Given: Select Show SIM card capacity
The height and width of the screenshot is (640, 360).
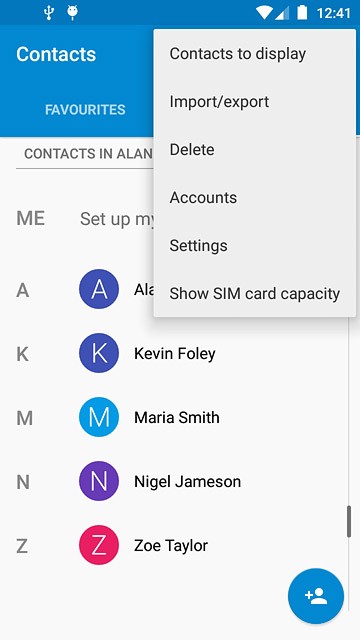Looking at the screenshot, I should (255, 293).
